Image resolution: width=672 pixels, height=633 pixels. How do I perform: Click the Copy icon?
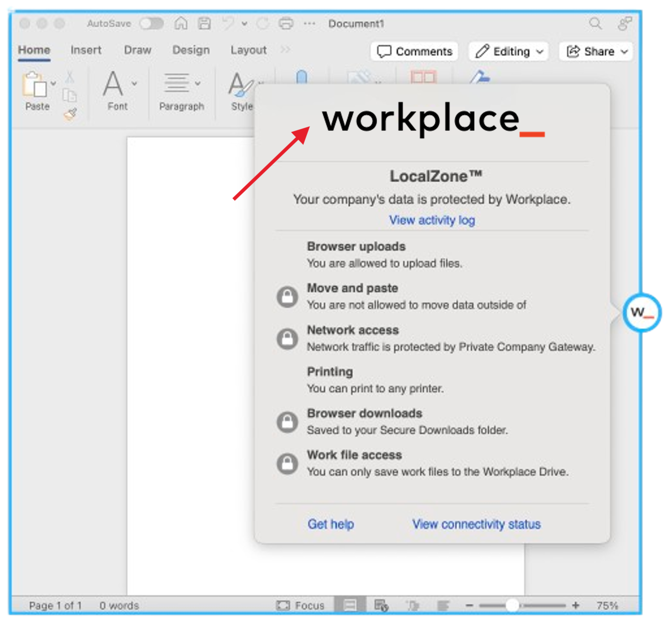70,95
